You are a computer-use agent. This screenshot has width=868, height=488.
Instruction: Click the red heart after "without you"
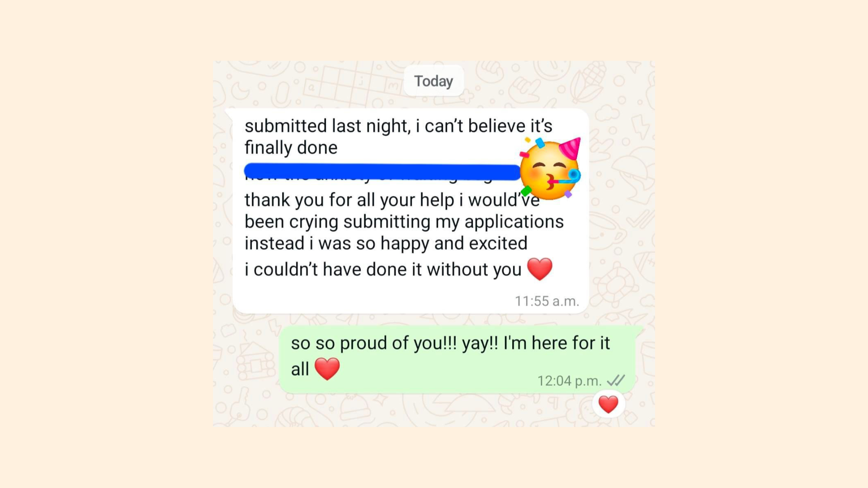540,269
